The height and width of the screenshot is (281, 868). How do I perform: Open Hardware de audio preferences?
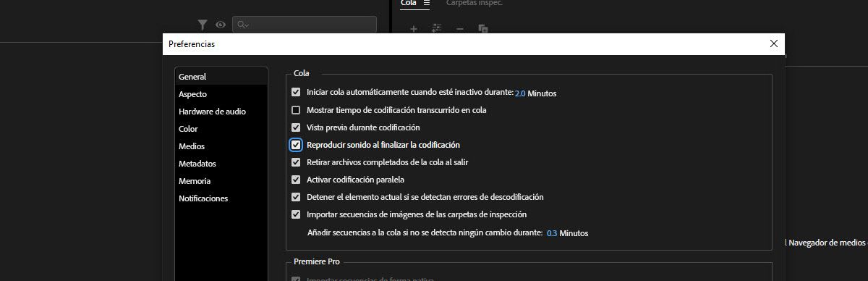coord(221,112)
